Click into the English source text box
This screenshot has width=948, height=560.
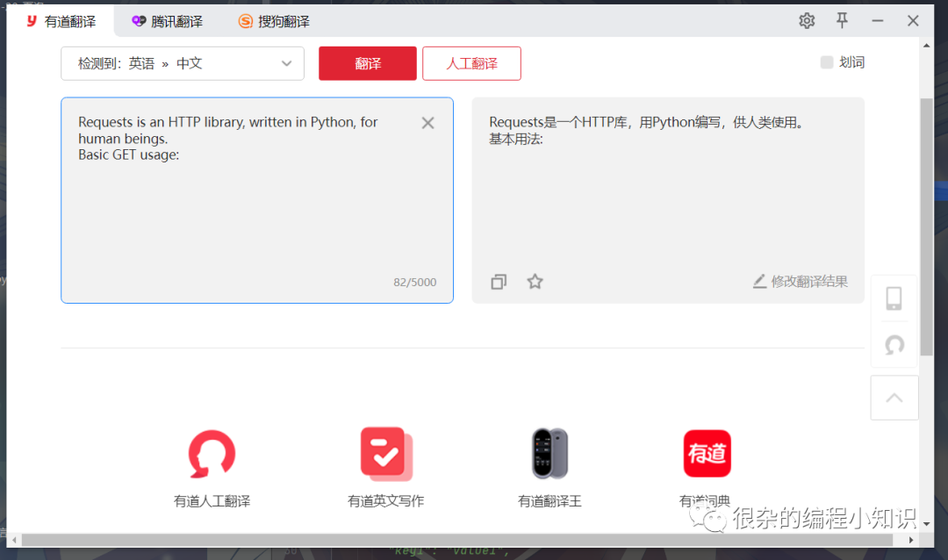click(x=257, y=200)
